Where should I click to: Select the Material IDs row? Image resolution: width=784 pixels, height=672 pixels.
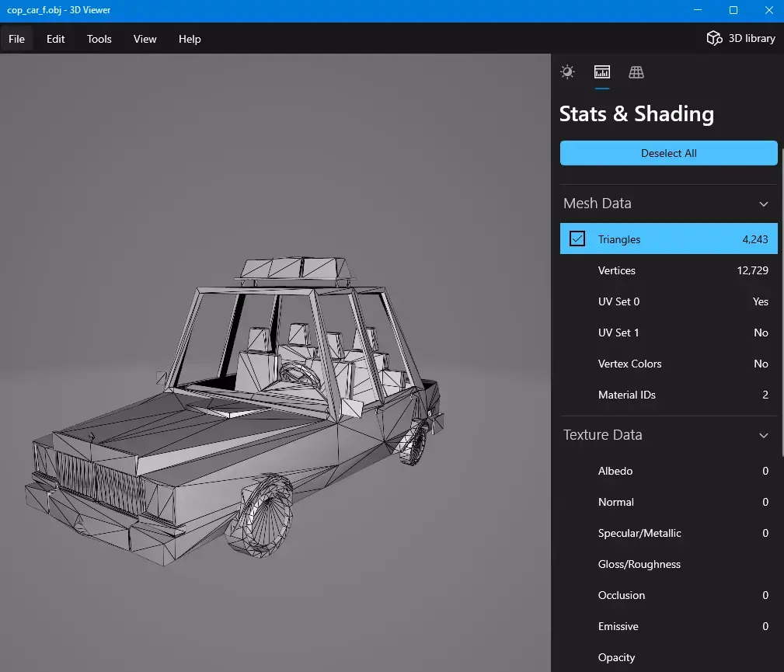click(668, 395)
